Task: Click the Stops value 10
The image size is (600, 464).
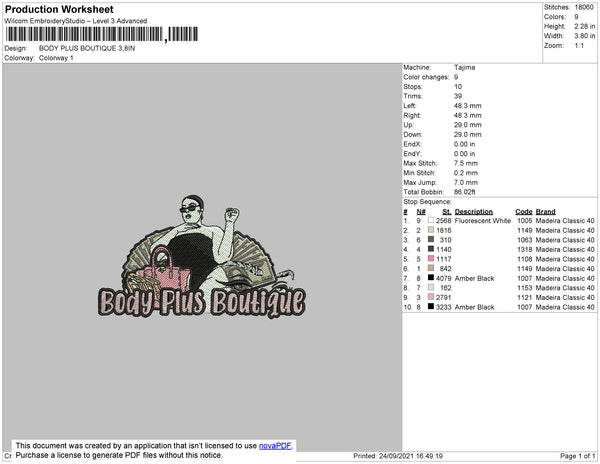Action: pyautogui.click(x=458, y=86)
